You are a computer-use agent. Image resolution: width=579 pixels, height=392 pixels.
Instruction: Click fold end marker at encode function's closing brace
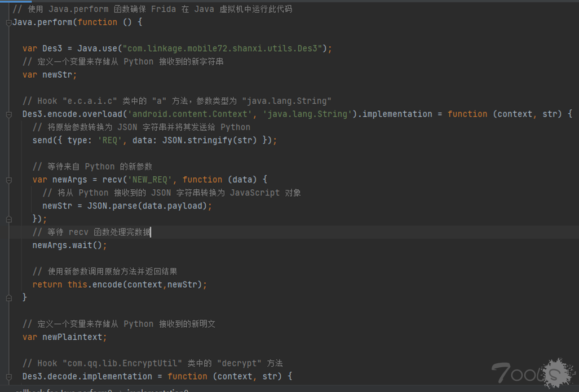[8, 297]
